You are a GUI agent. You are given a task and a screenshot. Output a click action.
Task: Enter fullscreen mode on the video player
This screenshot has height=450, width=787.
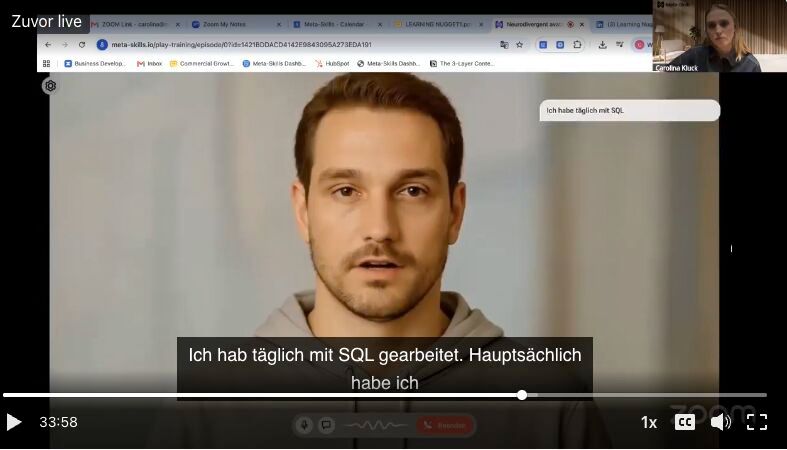(757, 422)
